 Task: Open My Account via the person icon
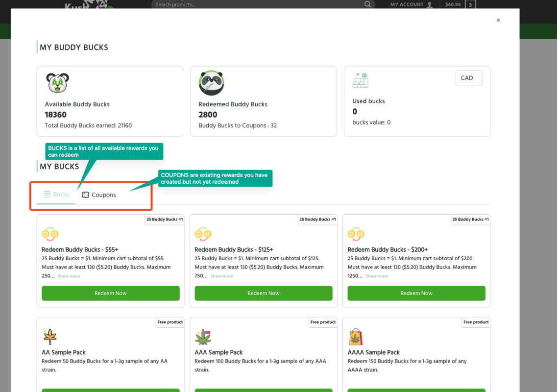pyautogui.click(x=428, y=4)
